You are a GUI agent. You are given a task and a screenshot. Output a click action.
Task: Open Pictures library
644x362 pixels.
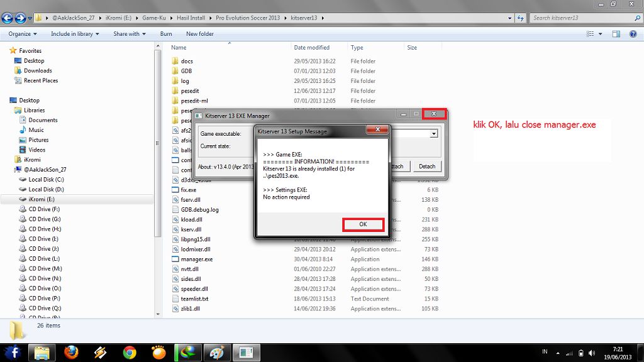(x=38, y=140)
